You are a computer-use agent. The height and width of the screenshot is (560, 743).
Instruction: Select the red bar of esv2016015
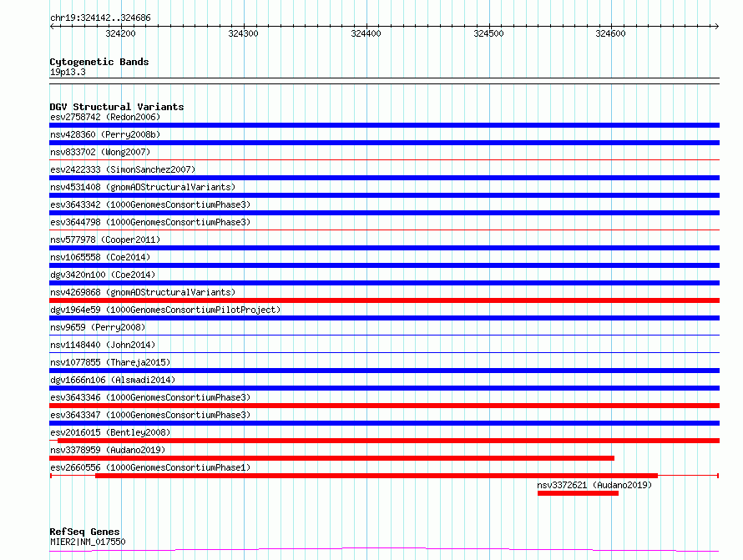388,441
